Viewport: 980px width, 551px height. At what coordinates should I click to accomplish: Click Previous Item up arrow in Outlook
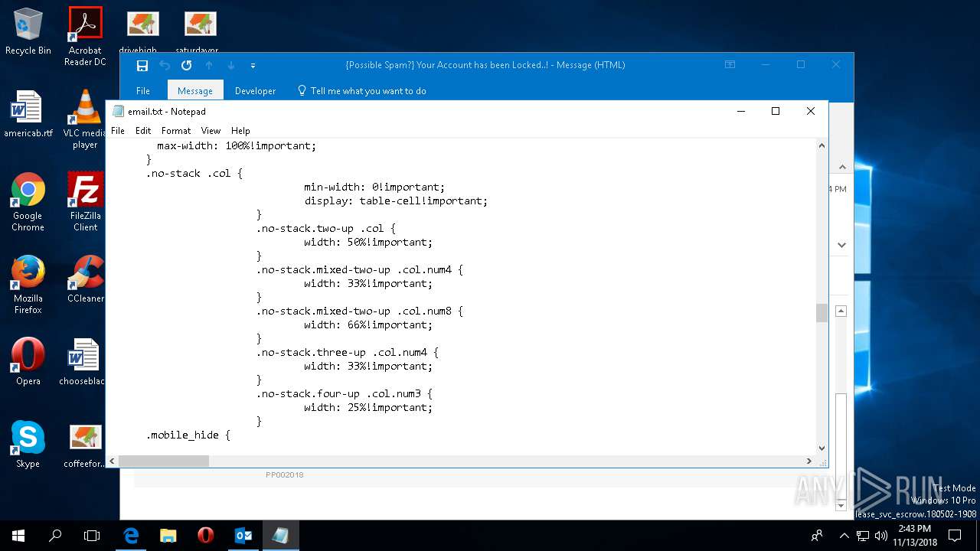209,66
